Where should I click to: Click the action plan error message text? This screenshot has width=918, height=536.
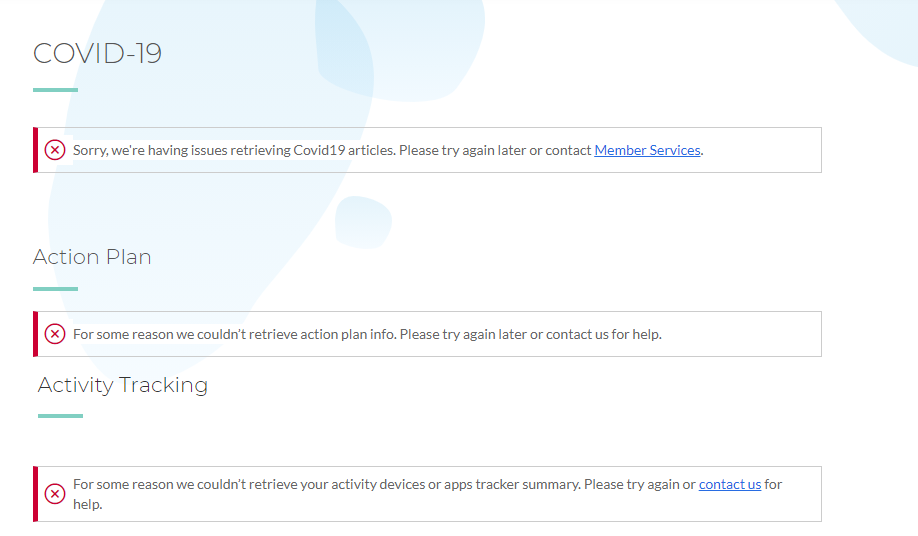(x=367, y=334)
